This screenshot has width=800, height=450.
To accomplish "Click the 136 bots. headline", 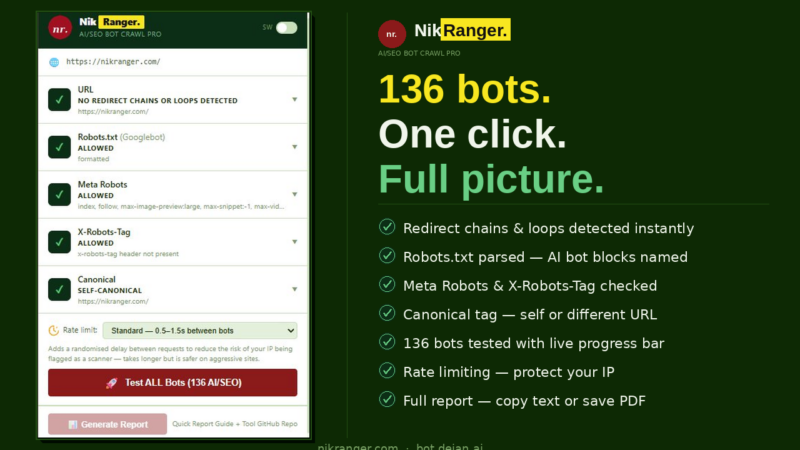I will pyautogui.click(x=465, y=89).
